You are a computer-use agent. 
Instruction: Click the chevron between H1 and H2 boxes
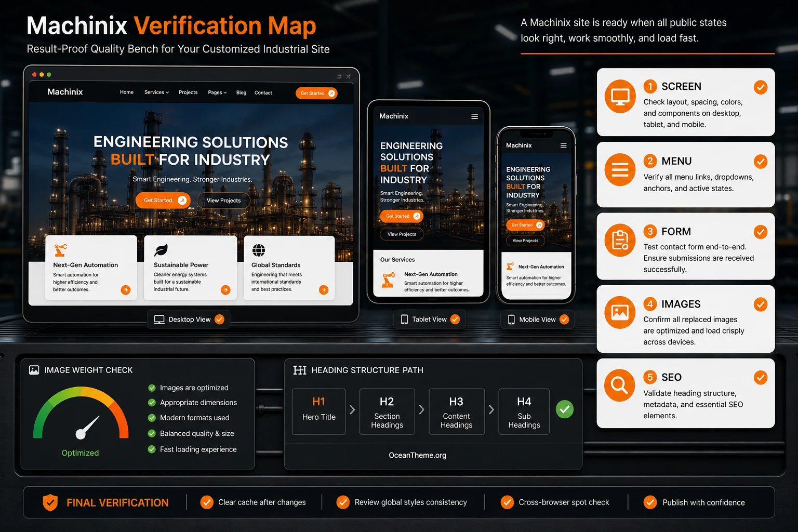[352, 410]
